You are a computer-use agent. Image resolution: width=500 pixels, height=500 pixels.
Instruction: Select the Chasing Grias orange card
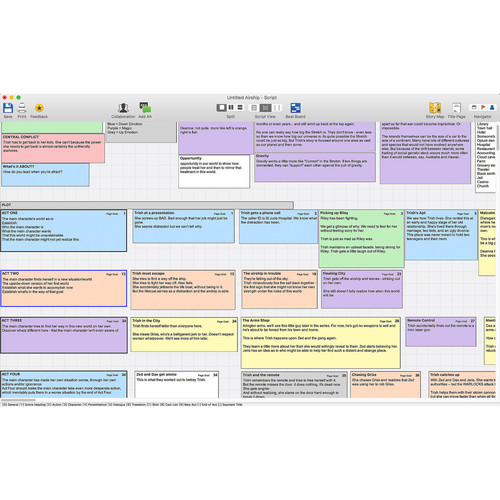[x=385, y=385]
